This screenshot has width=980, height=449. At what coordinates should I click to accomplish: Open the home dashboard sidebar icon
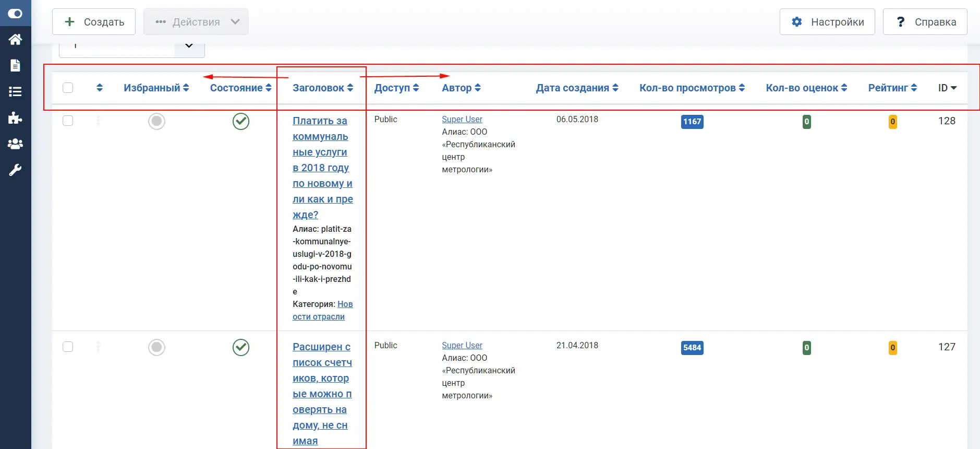pyautogui.click(x=15, y=39)
